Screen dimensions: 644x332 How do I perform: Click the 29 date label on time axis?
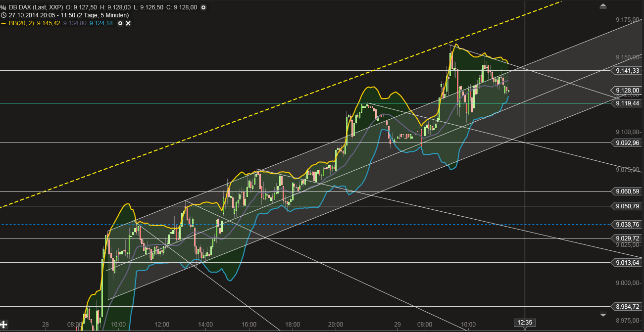pyautogui.click(x=397, y=325)
